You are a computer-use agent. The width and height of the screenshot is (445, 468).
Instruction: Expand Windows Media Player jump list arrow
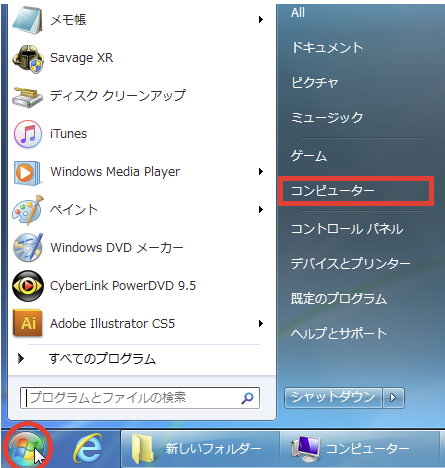click(x=261, y=172)
